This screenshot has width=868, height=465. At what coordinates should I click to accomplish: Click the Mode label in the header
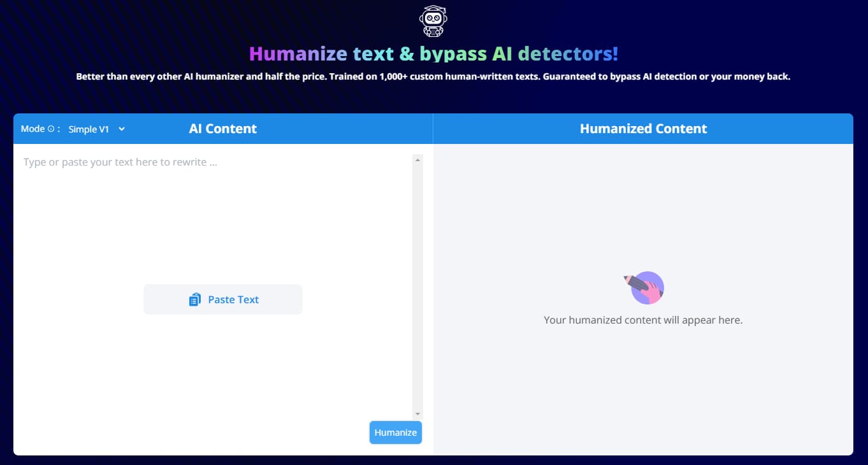[33, 129]
